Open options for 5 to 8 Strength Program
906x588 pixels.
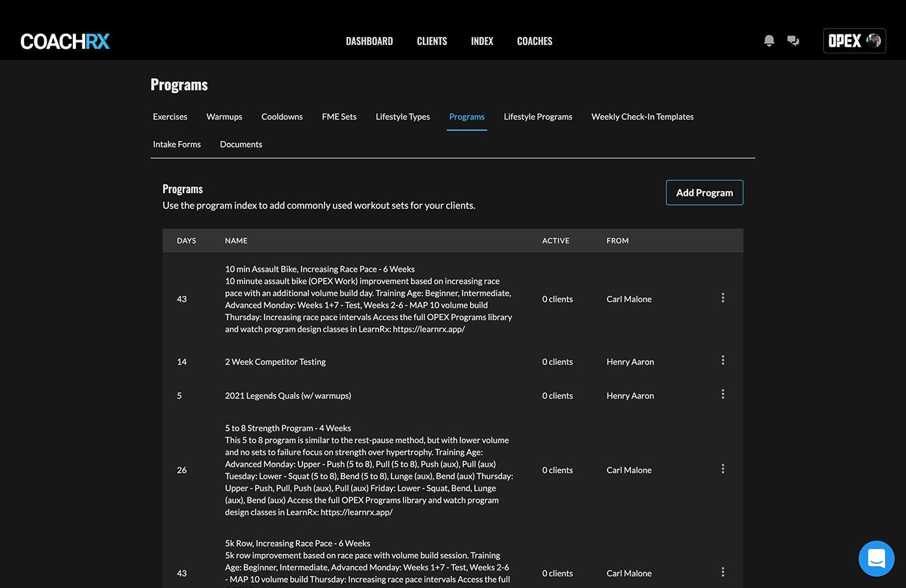(723, 469)
